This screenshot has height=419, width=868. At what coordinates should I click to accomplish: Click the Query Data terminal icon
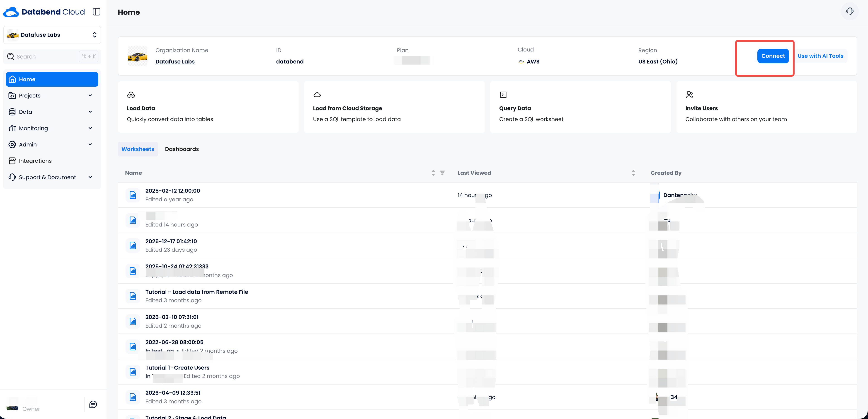point(503,95)
